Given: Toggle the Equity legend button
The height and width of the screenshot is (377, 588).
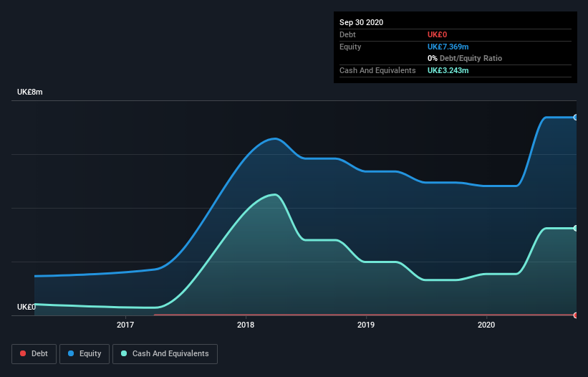Looking at the screenshot, I should click(85, 354).
